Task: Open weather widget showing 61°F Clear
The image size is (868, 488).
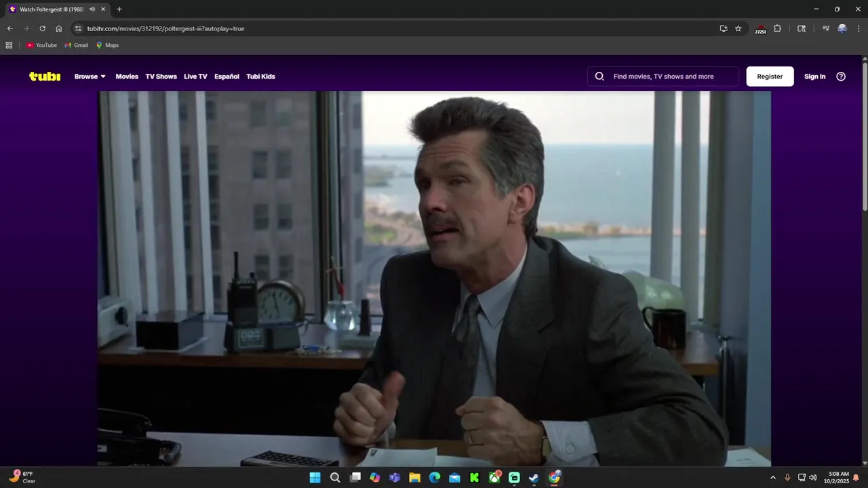Action: (21, 478)
